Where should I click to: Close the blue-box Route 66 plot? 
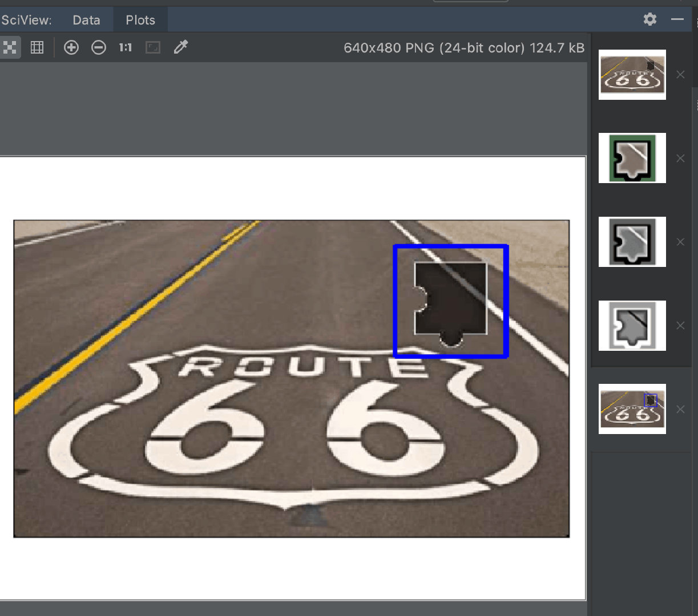[680, 409]
